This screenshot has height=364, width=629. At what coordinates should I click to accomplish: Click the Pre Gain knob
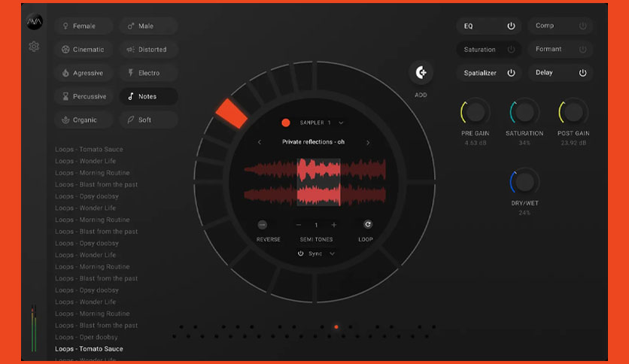coord(476,112)
